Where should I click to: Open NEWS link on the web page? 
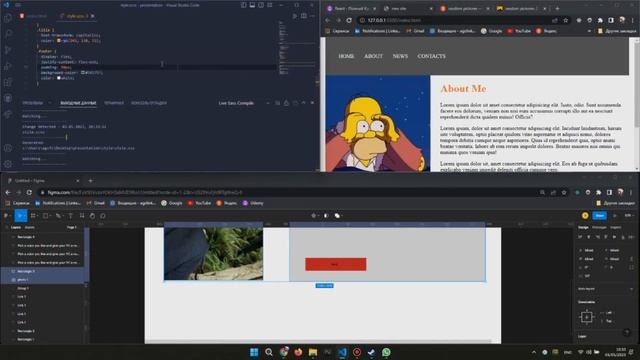click(400, 56)
